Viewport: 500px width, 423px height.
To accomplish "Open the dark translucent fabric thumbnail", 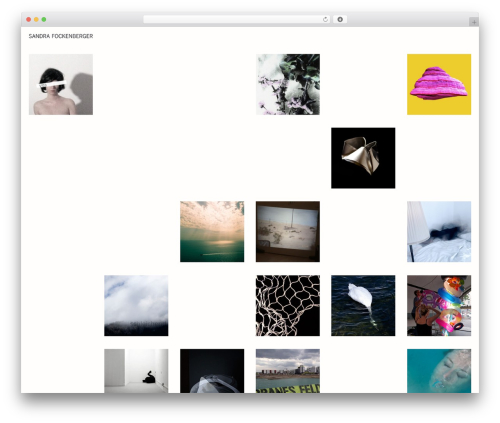I will pyautogui.click(x=212, y=371).
